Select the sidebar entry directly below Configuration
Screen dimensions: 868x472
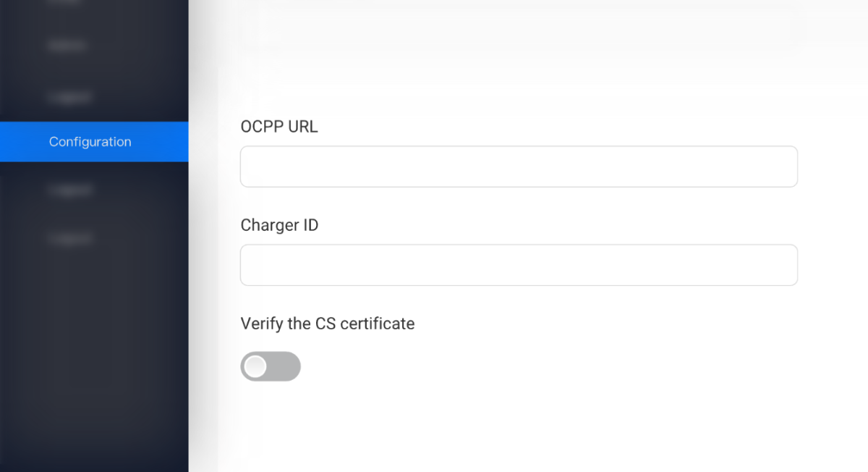[x=69, y=190]
